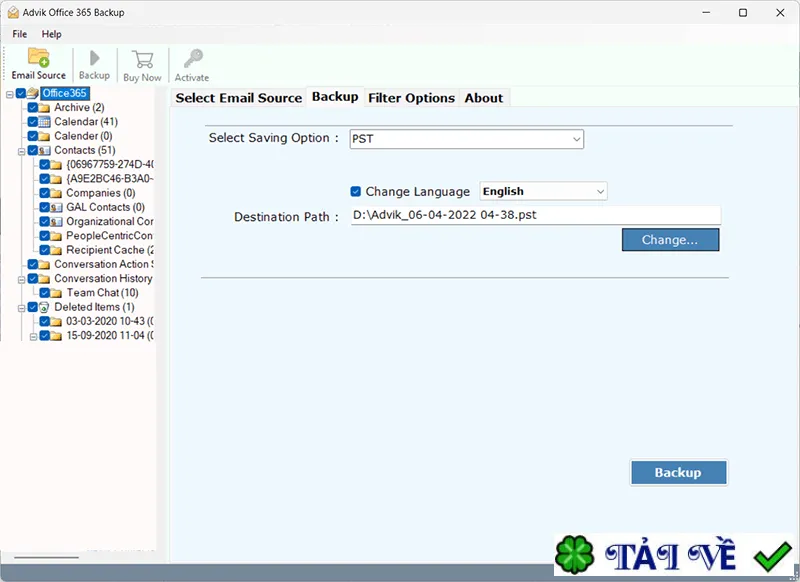800x582 pixels.
Task: Click the Office365 mailbox root icon
Action: [33, 93]
